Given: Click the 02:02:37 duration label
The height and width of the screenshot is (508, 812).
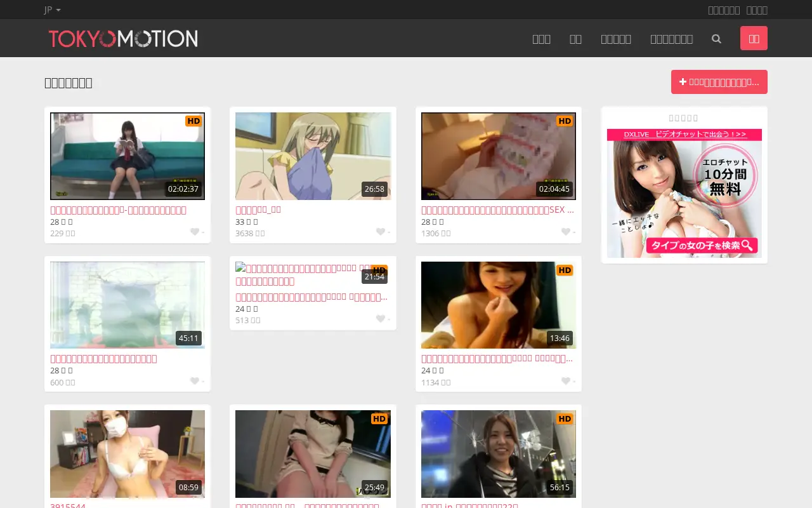Looking at the screenshot, I should 183,189.
